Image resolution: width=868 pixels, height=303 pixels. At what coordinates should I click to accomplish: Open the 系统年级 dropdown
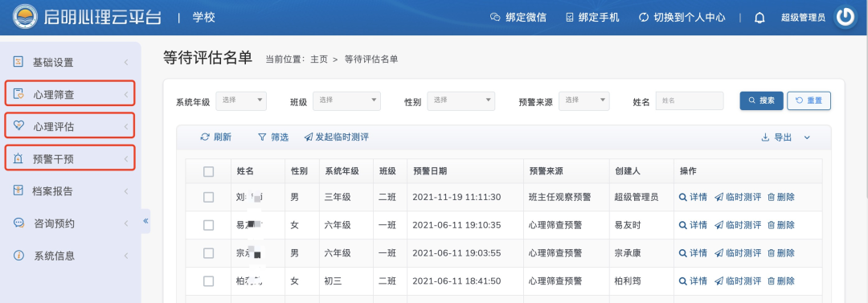click(x=241, y=100)
